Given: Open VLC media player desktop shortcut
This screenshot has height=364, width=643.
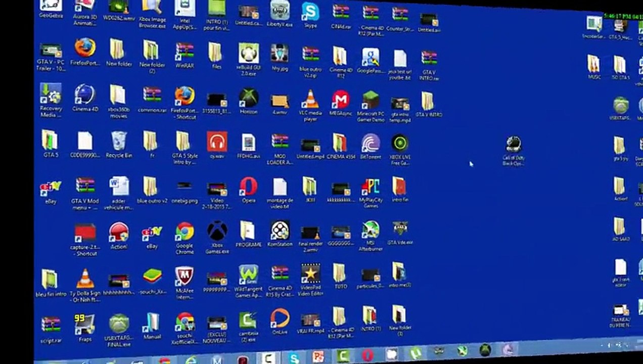Looking at the screenshot, I should [310, 105].
